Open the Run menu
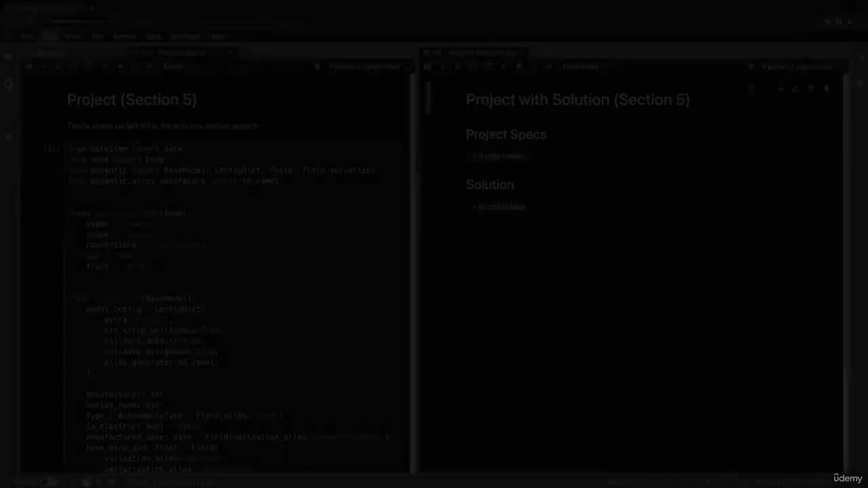This screenshot has width=868, height=488. click(98, 36)
